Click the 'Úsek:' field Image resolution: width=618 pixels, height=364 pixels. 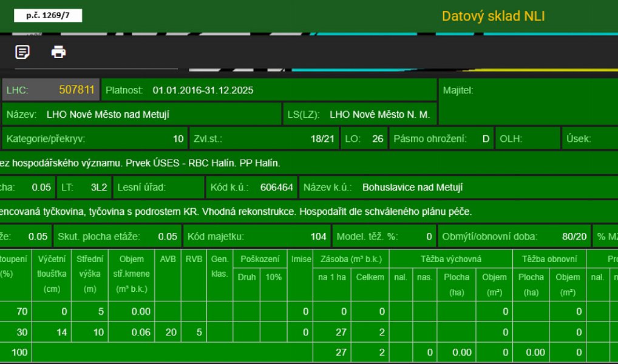(590, 139)
